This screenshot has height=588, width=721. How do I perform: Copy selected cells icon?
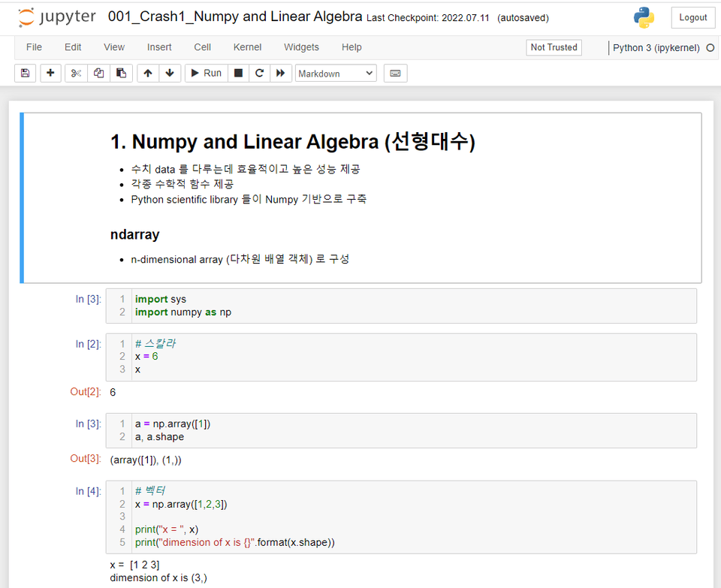[x=99, y=73]
